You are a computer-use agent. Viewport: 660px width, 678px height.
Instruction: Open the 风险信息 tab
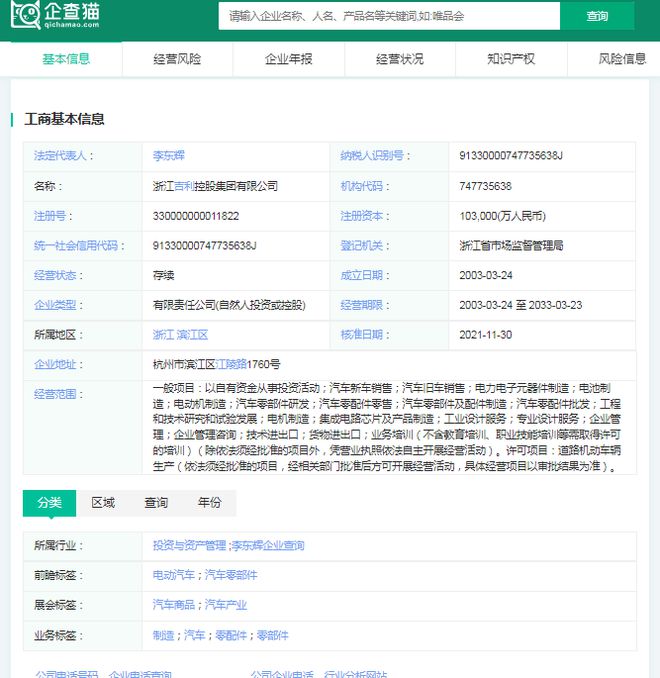tap(622, 59)
